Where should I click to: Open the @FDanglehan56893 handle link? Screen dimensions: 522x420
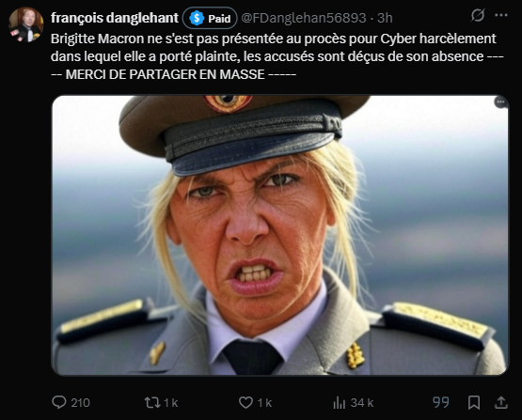tap(303, 18)
